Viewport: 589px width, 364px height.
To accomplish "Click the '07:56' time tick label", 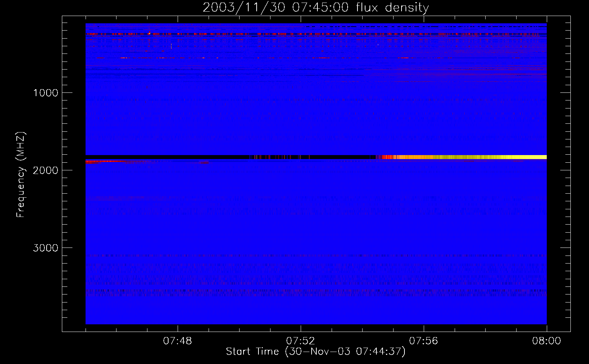I will tap(424, 341).
